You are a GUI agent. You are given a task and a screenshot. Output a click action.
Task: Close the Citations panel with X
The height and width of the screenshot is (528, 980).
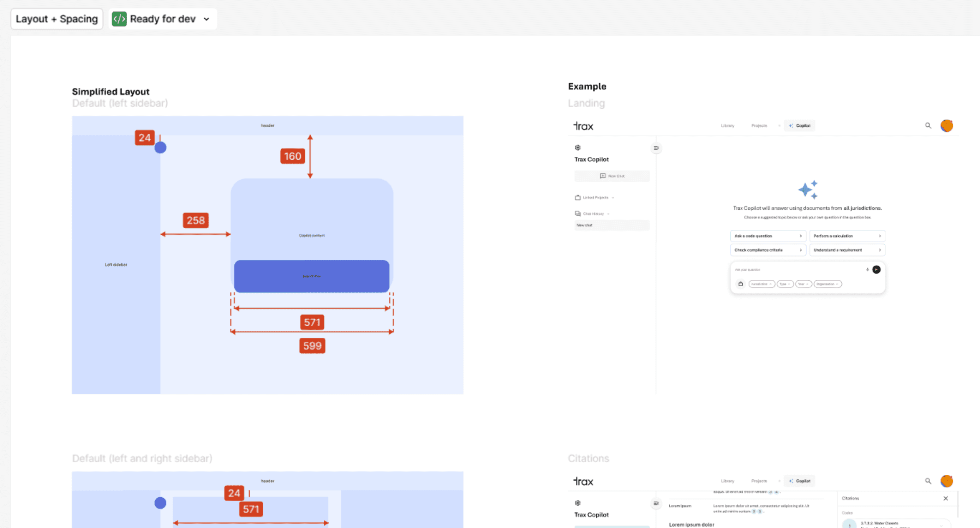(945, 498)
